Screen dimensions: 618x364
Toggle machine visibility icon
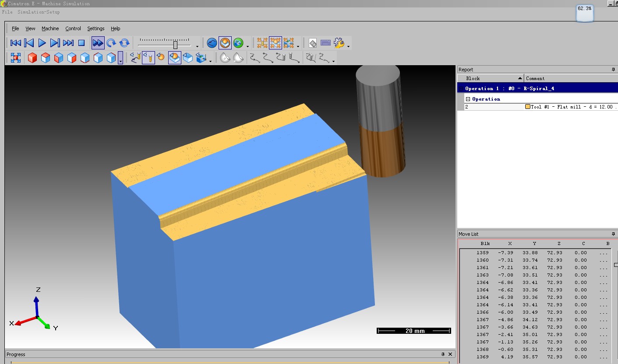[x=201, y=58]
